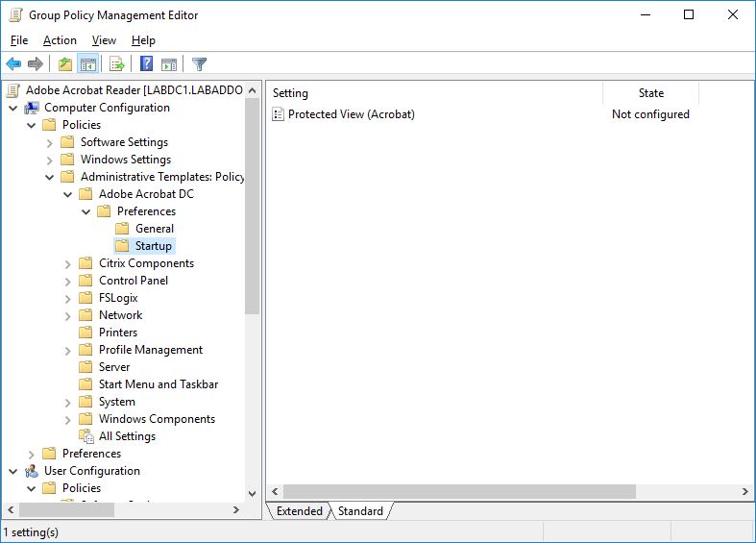
Task: Open the Action menu
Action: 60,40
